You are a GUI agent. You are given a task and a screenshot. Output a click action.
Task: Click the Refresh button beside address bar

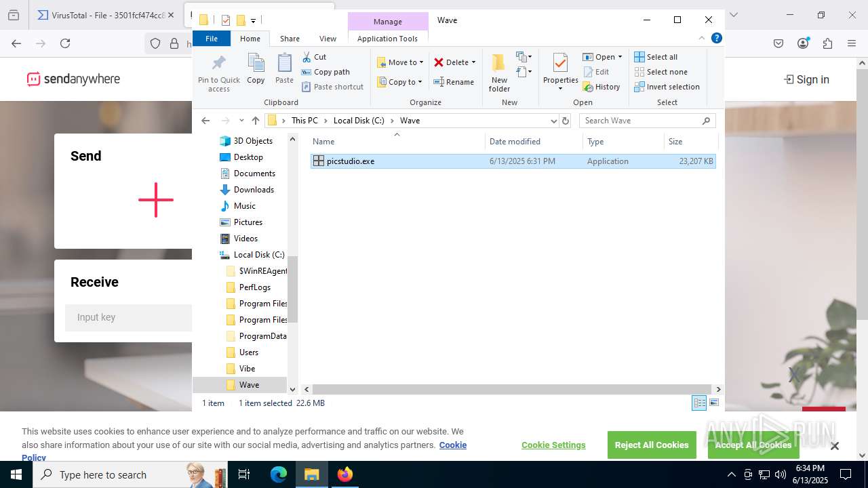tap(566, 121)
